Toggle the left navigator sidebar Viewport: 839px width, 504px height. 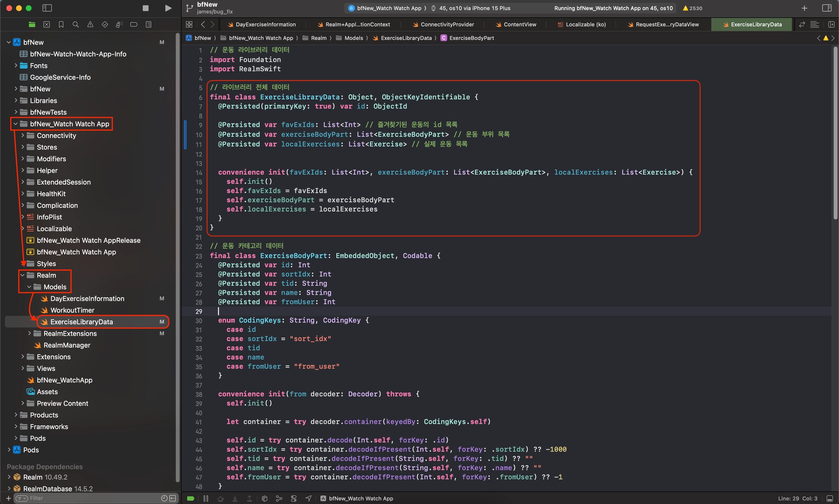47,8
